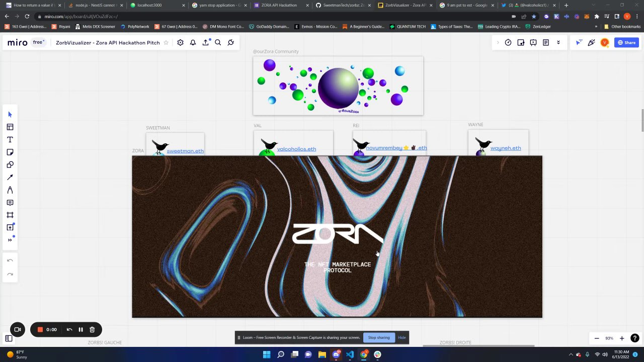Screen dimensions: 644x362
Task: Open Windows Start menu
Action: click(x=267, y=354)
